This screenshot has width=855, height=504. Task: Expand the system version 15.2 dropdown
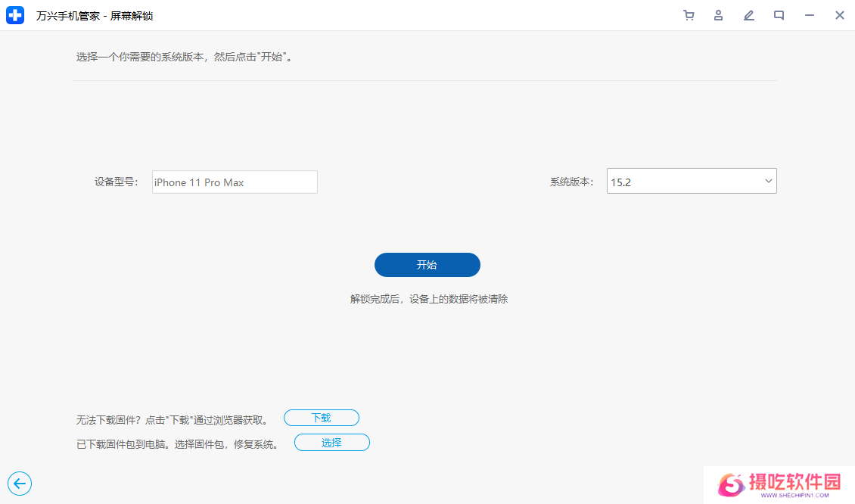click(692, 181)
